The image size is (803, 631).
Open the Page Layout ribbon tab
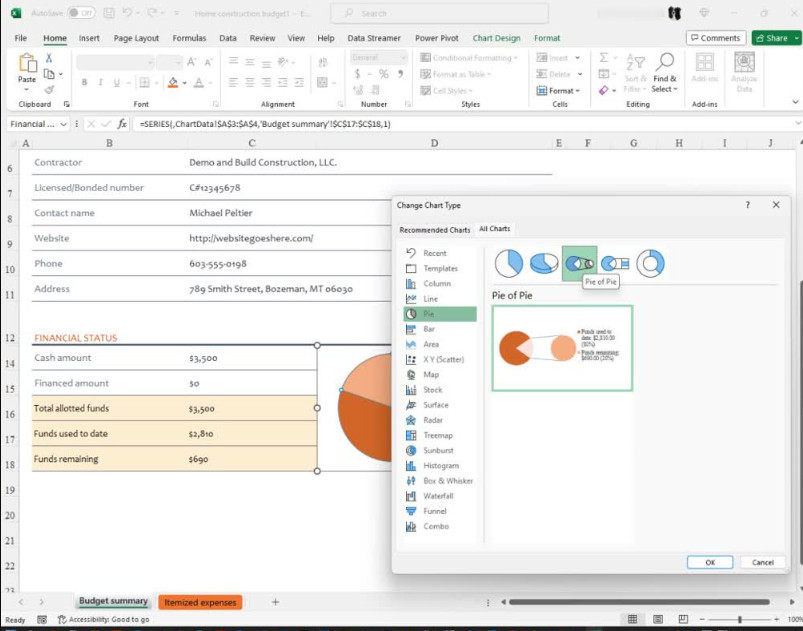click(136, 38)
